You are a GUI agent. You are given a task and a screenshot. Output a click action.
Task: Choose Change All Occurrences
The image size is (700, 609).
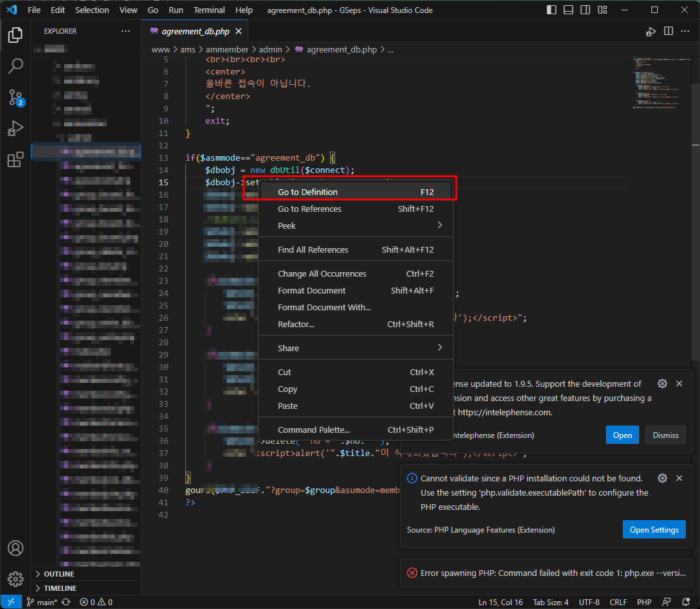click(356, 273)
